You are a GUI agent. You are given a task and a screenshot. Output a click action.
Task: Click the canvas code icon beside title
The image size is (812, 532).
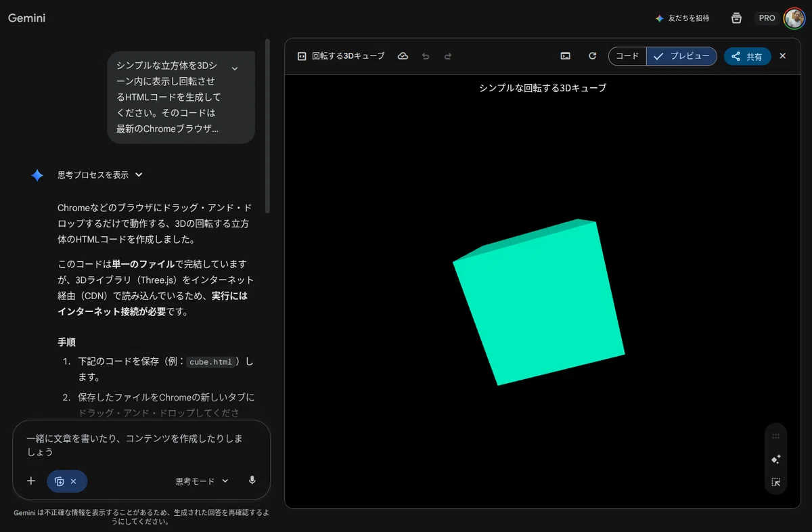click(302, 56)
